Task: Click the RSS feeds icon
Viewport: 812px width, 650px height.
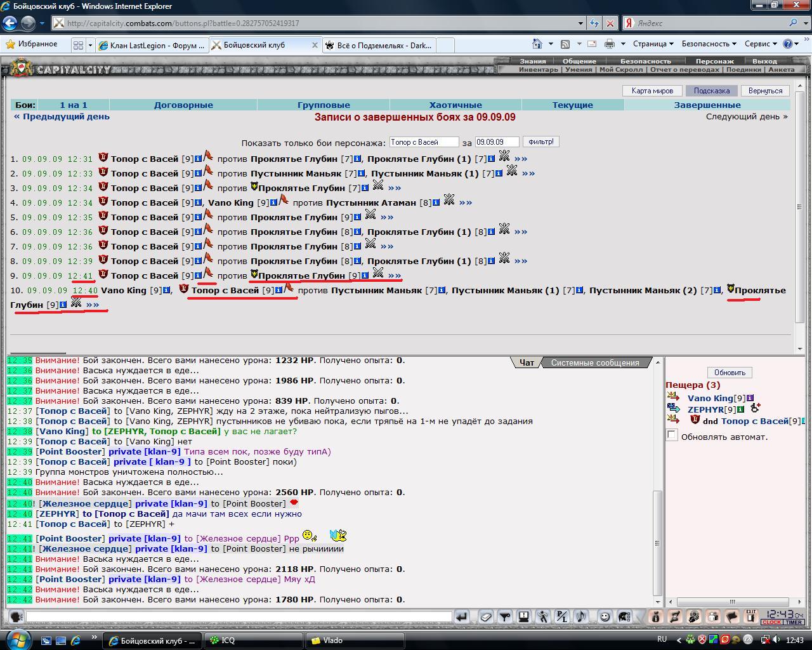Action: click(565, 44)
